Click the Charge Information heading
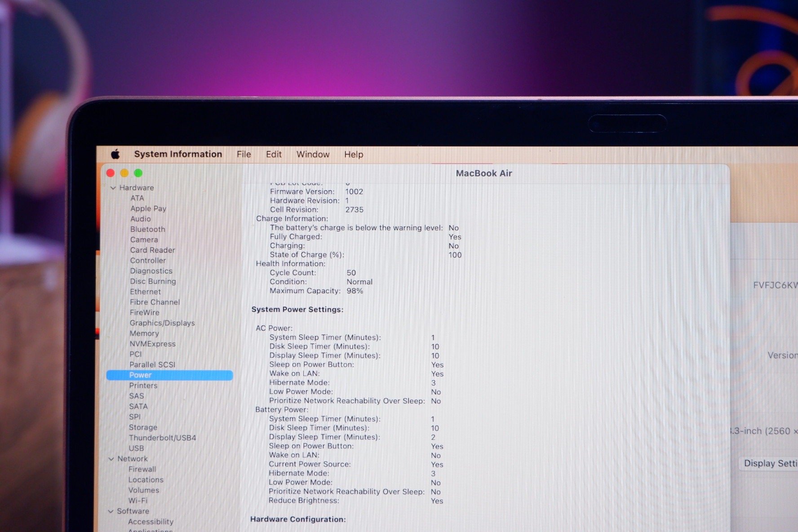The image size is (798, 532). [x=292, y=219]
